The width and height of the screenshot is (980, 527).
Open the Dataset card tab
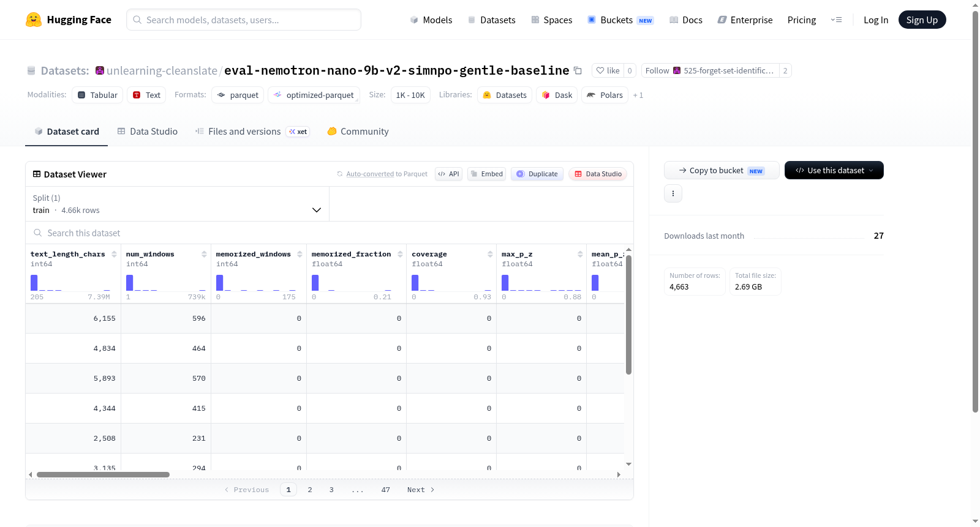pos(66,131)
